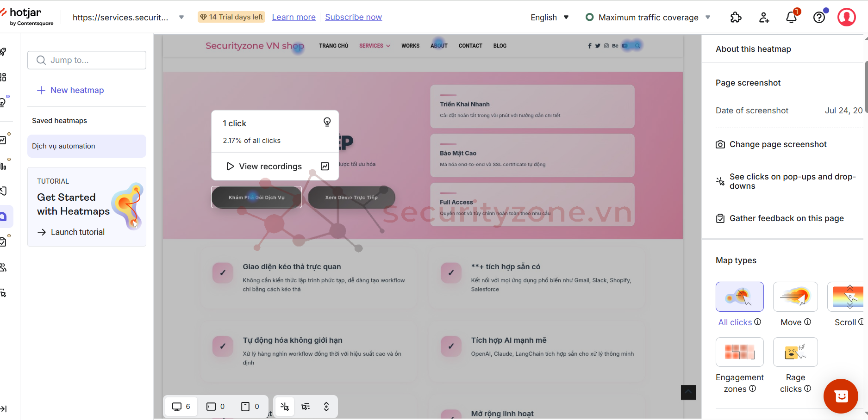Expand the site URL dropdown
This screenshot has width=868, height=420.
click(181, 17)
